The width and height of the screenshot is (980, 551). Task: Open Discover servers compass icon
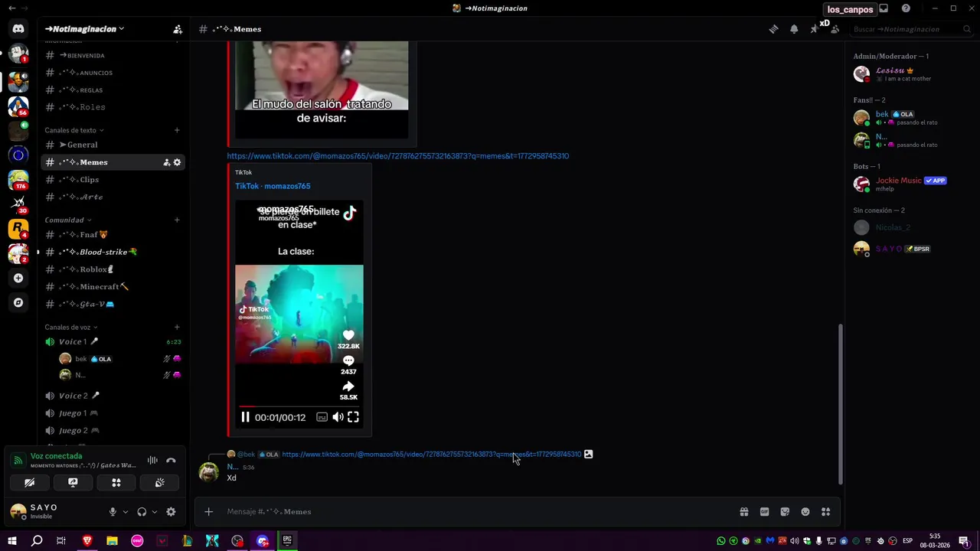(18, 302)
